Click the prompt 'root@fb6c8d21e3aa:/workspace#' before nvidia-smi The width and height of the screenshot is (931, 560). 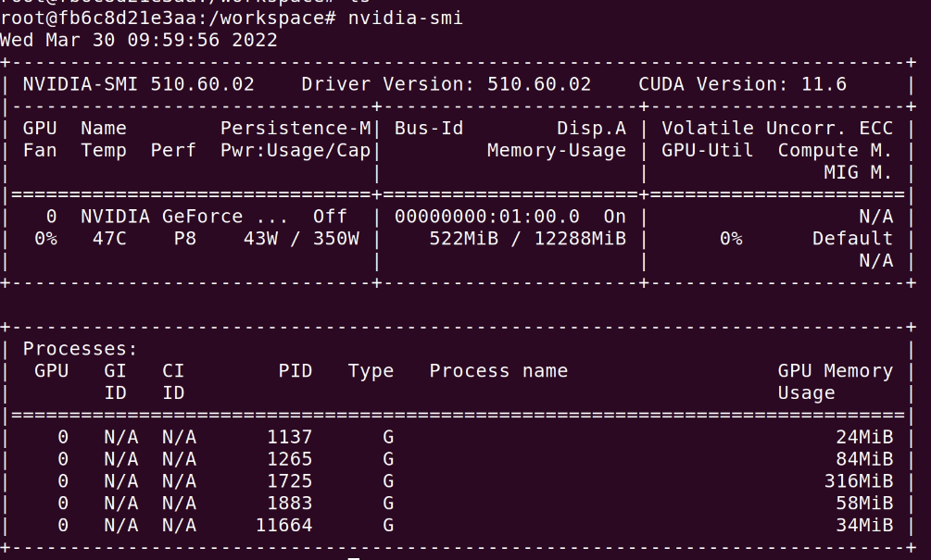(168, 18)
